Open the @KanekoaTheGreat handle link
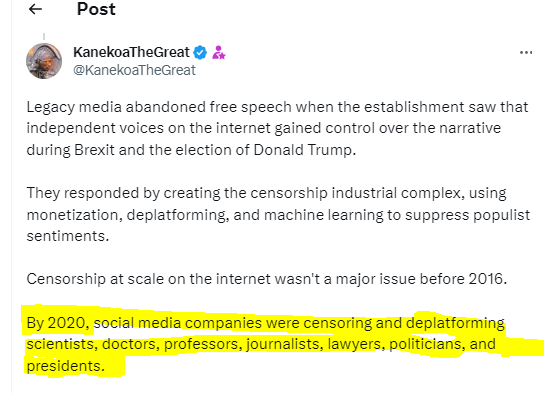 pyautogui.click(x=134, y=70)
